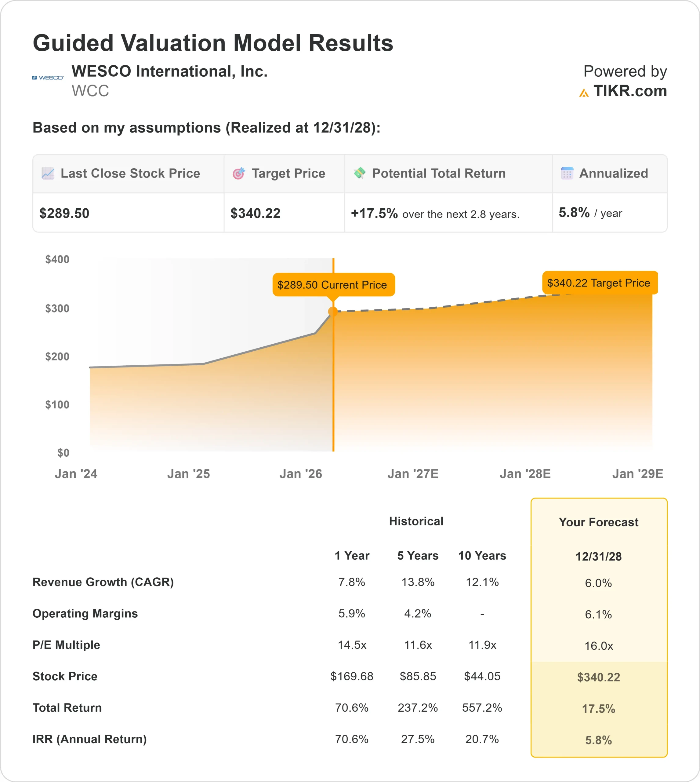Click the WESCO company logo

pos(48,77)
